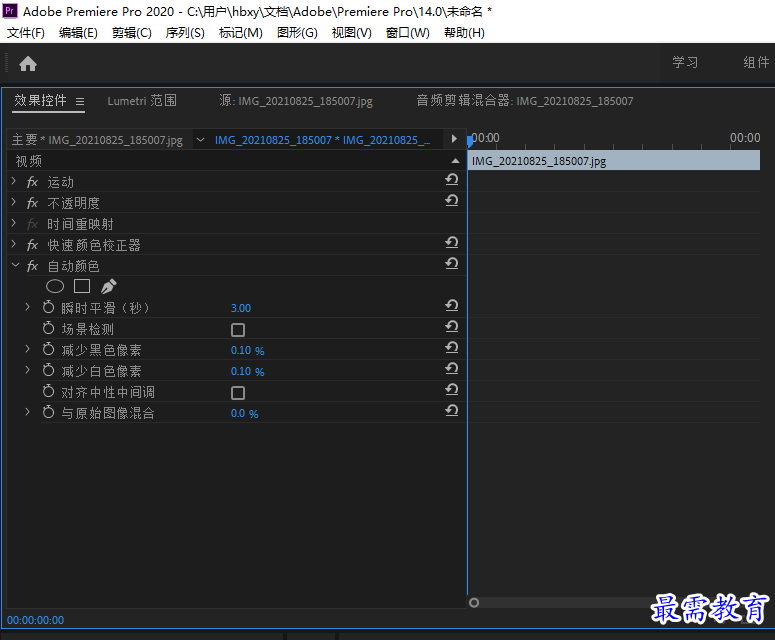Reset 与原始图像混合 parameter
This screenshot has height=640, width=775.
[x=452, y=411]
